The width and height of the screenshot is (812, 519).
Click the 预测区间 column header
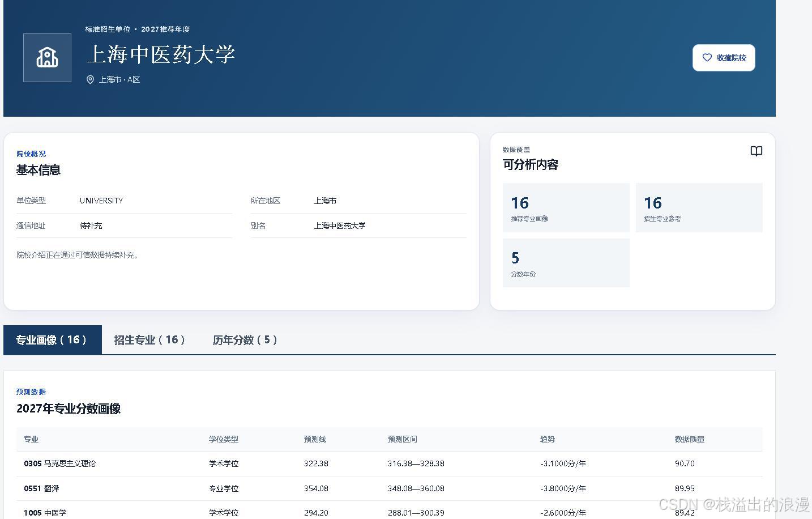click(x=403, y=439)
